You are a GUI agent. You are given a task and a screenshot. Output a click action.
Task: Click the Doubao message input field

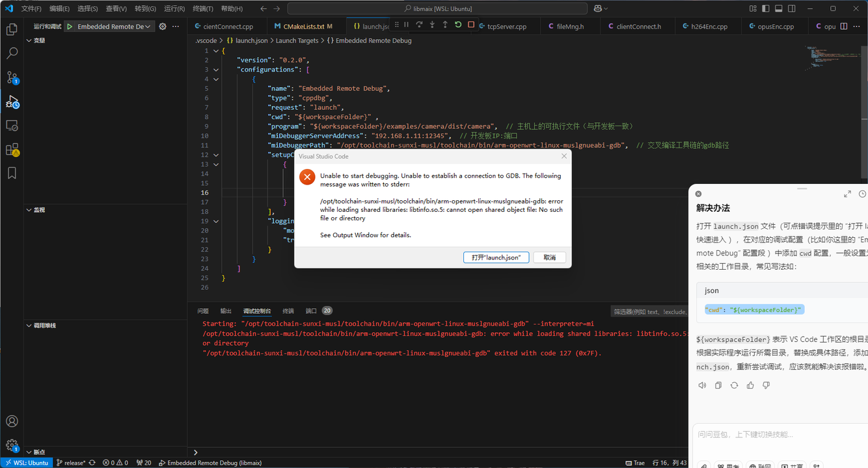coord(780,434)
